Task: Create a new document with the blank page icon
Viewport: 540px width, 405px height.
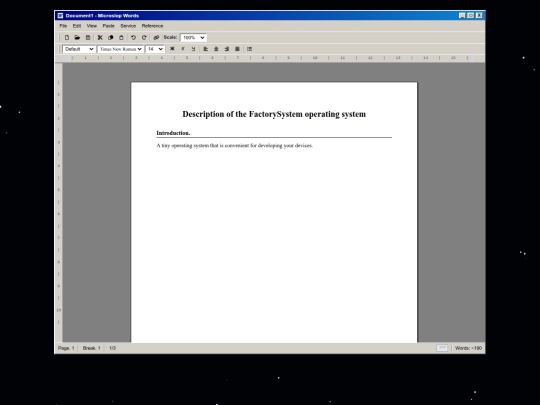Action: 67,38
